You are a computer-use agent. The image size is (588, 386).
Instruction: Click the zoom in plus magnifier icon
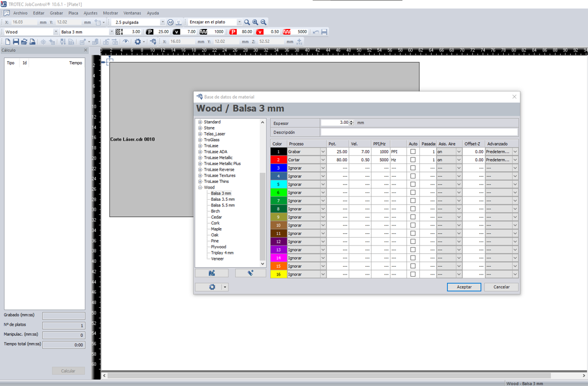255,22
